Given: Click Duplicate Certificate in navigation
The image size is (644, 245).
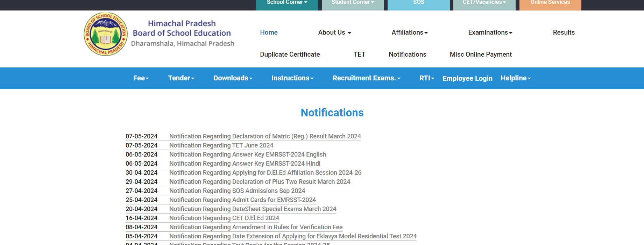Looking at the screenshot, I should pos(290,55).
